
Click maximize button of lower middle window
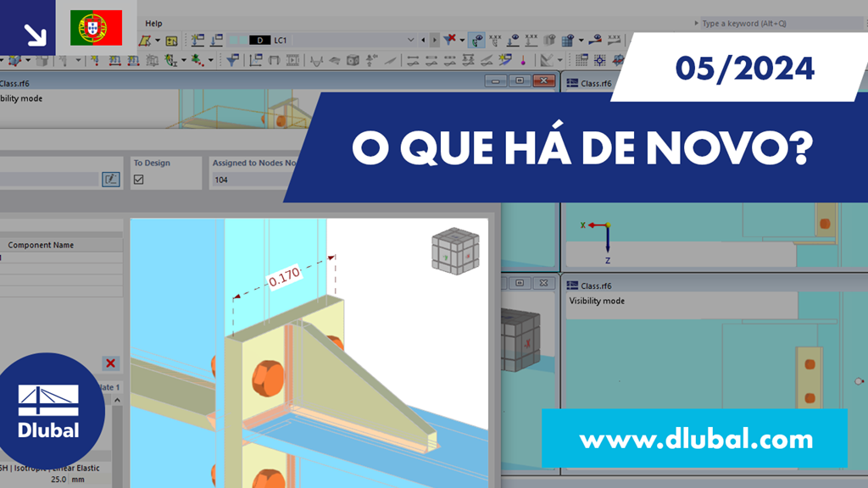coord(520,283)
